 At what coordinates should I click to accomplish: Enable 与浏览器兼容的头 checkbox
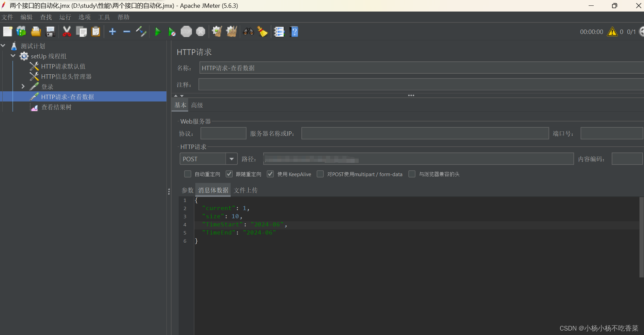click(412, 174)
